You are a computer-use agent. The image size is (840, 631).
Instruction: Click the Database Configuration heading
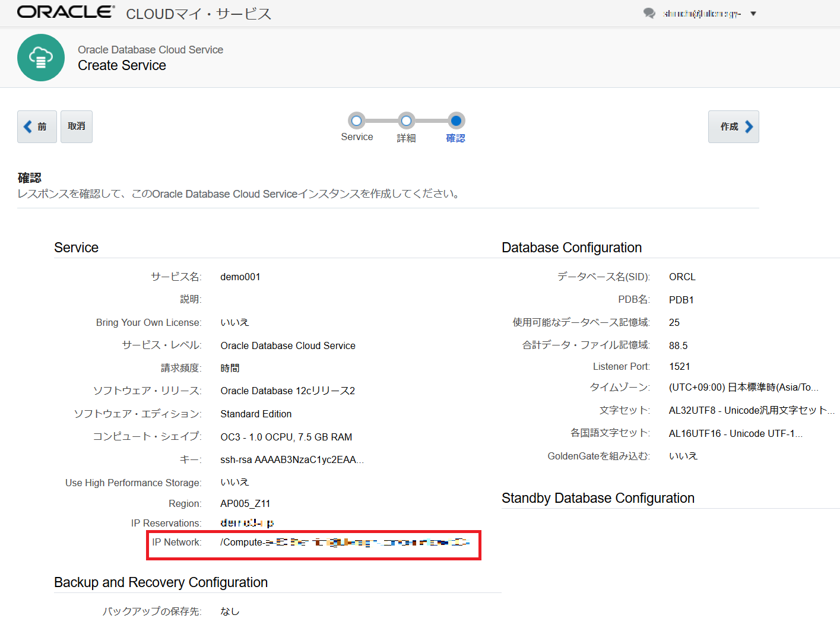pos(572,248)
